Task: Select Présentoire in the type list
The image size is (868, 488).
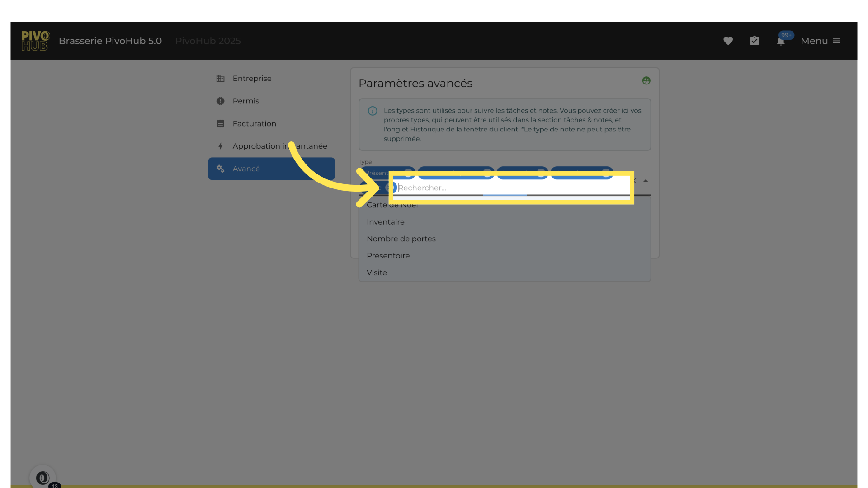Action: point(388,256)
